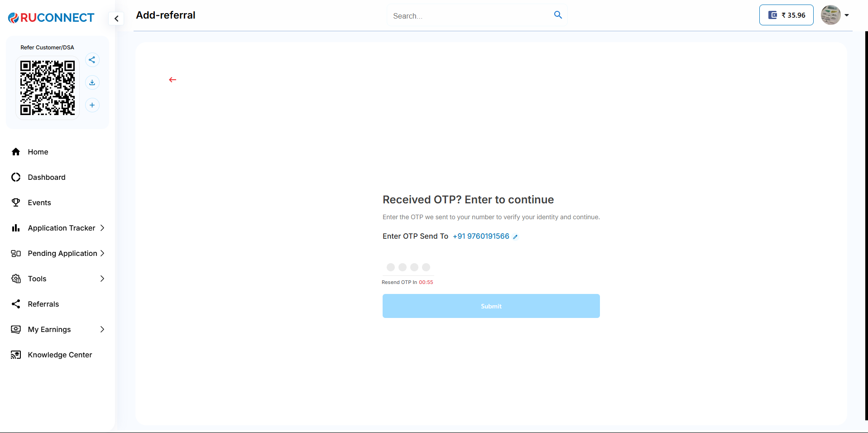This screenshot has height=433, width=868.
Task: Open the Knowledge Center
Action: pyautogui.click(x=60, y=355)
